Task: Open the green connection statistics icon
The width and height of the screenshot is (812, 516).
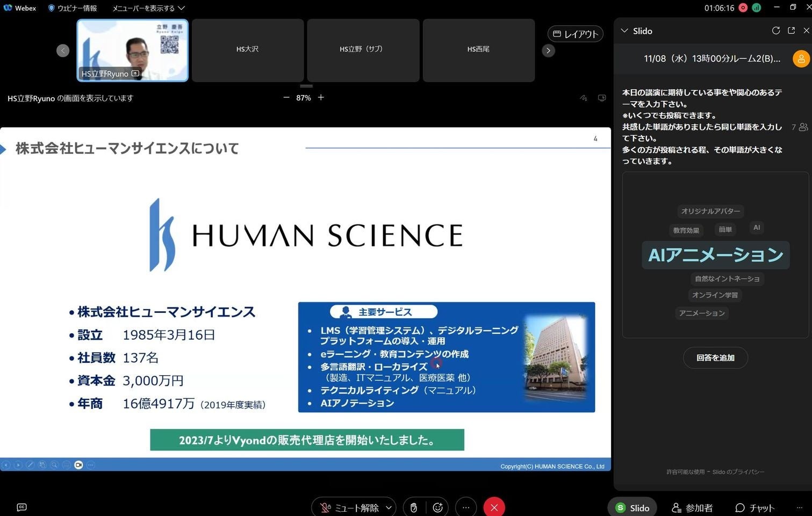Action: coord(757,8)
